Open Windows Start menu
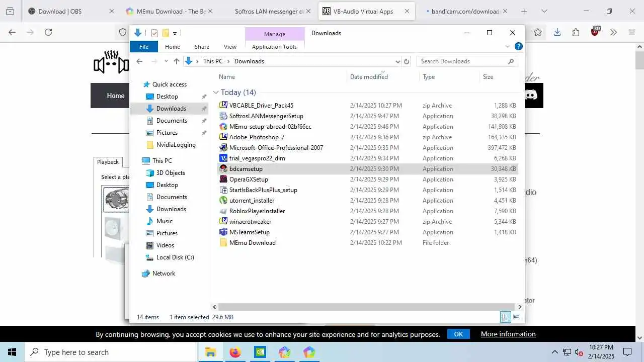Viewport: 644px width, 362px height. [x=12, y=352]
